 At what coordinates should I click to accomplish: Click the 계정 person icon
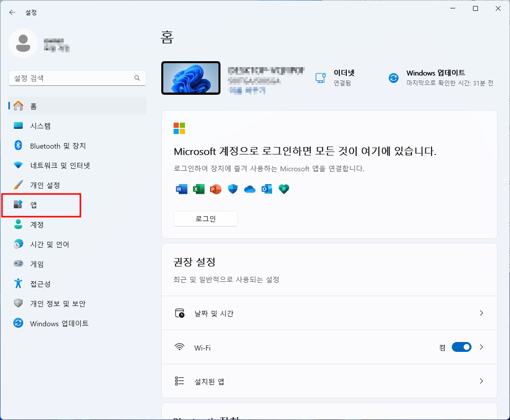pos(18,224)
